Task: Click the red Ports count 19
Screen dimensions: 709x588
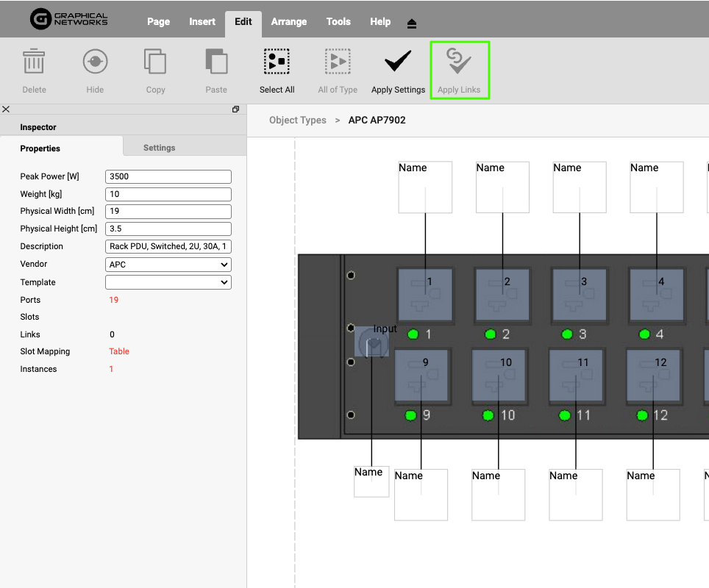Action: [x=113, y=300]
